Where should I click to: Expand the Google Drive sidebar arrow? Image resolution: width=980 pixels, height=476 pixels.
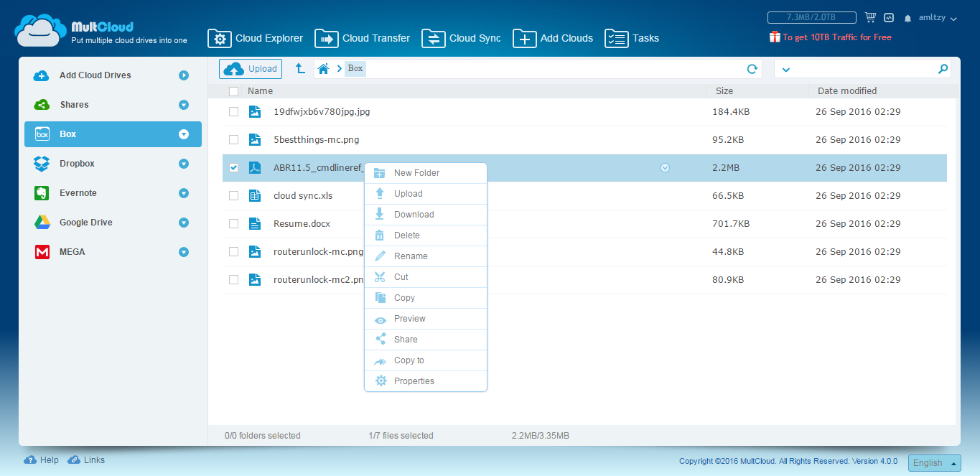pos(184,223)
